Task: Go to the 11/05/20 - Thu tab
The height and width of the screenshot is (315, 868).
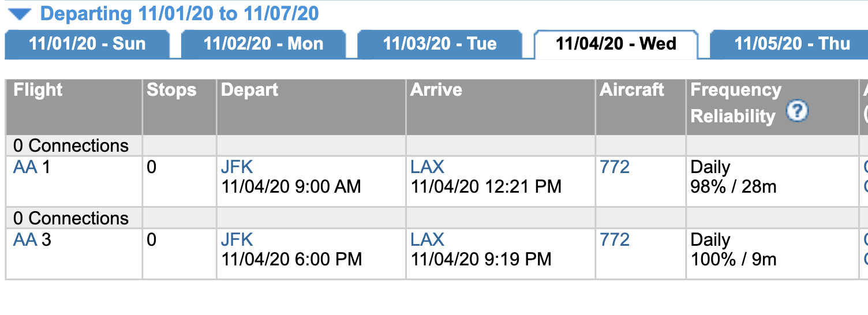Action: [x=792, y=44]
